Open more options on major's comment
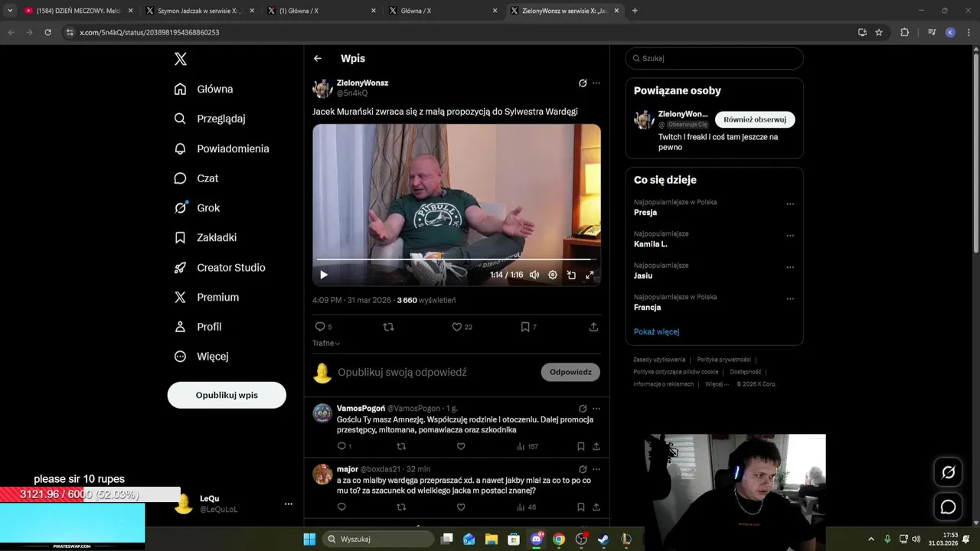 click(x=596, y=469)
